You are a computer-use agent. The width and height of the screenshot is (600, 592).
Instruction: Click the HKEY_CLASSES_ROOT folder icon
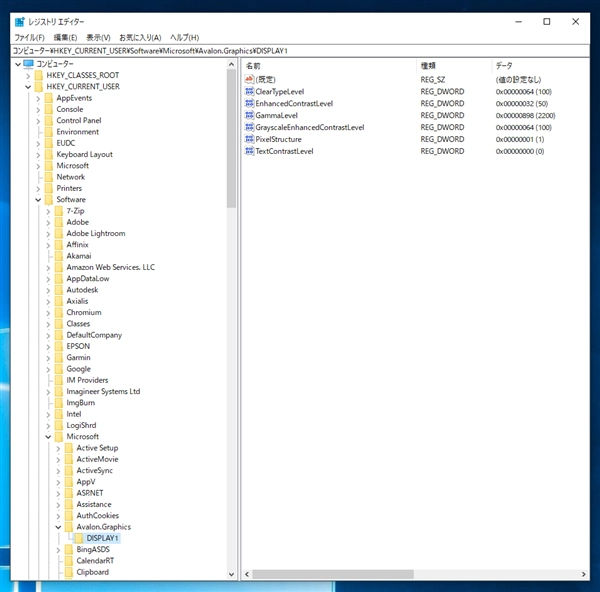[39, 75]
